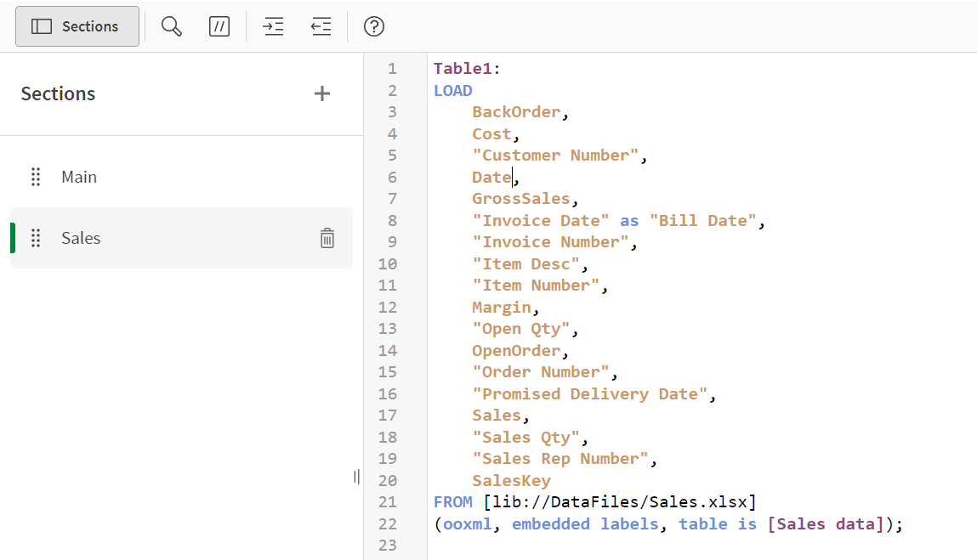Click the "Item Number" field
The height and width of the screenshot is (560, 977).
[536, 286]
